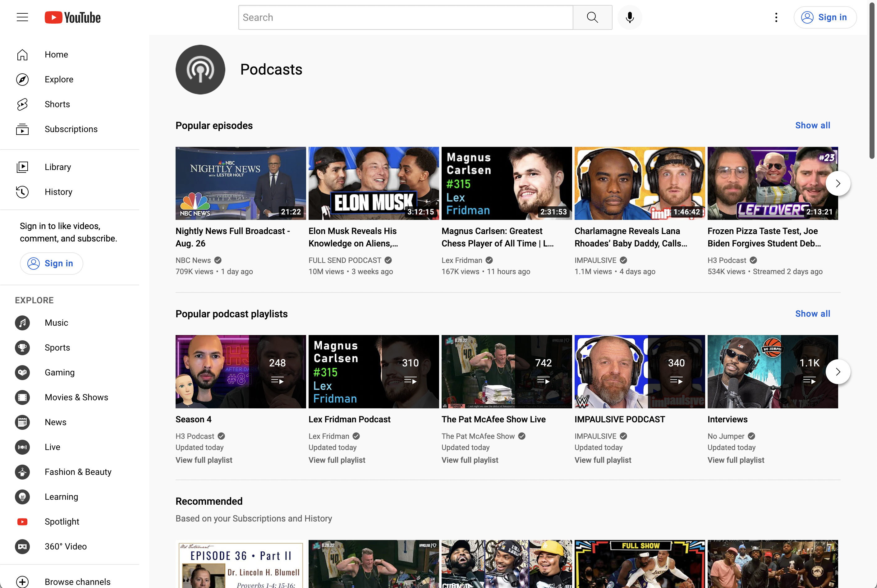View full playlist for The Pat McAfee Show Live
The width and height of the screenshot is (877, 588).
click(470, 460)
